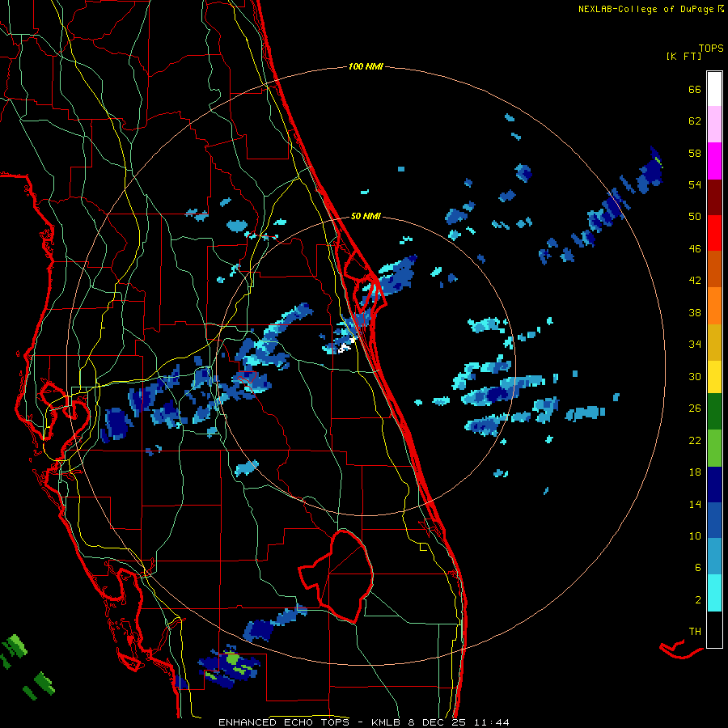Click the 50 value on the scale
The width and height of the screenshot is (728, 728).
(x=695, y=216)
